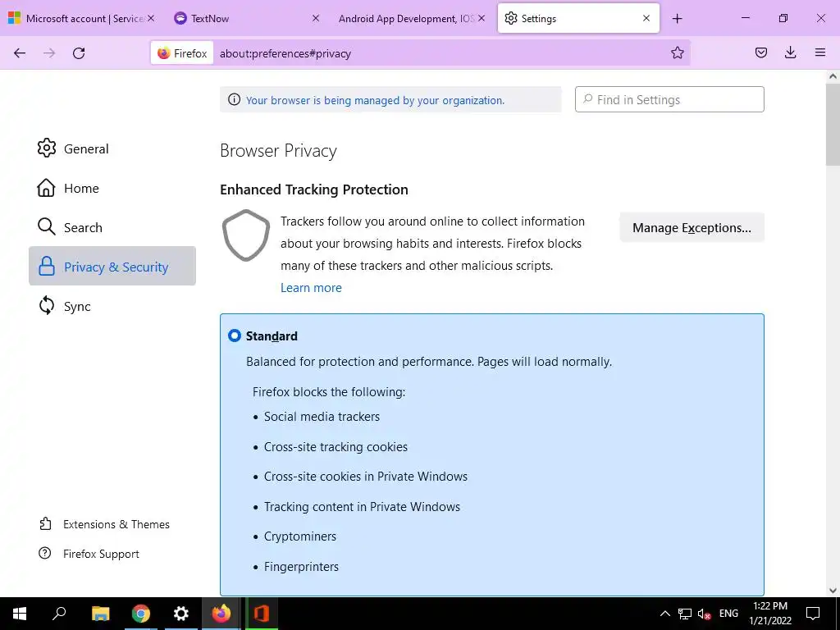Click 'Cross-site cookies in Private Windows' item
840x630 pixels.
(365, 477)
